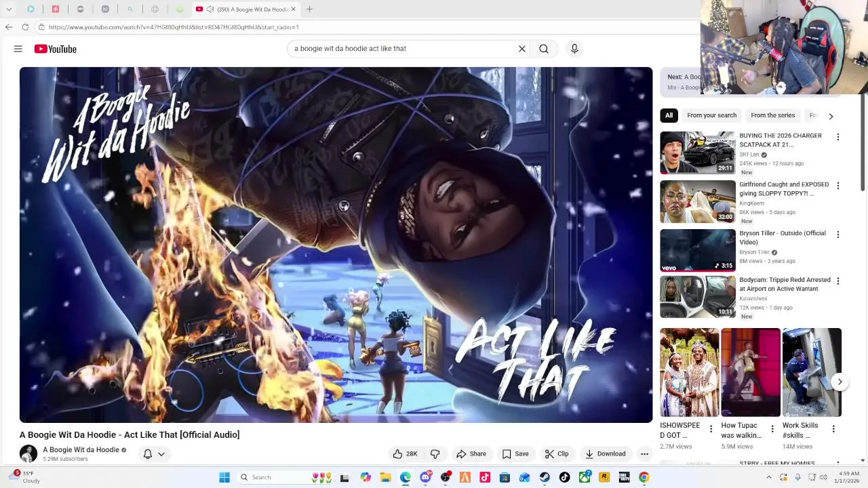This screenshot has height=488, width=868.
Task: Open Steam from the taskbar
Action: (545, 477)
